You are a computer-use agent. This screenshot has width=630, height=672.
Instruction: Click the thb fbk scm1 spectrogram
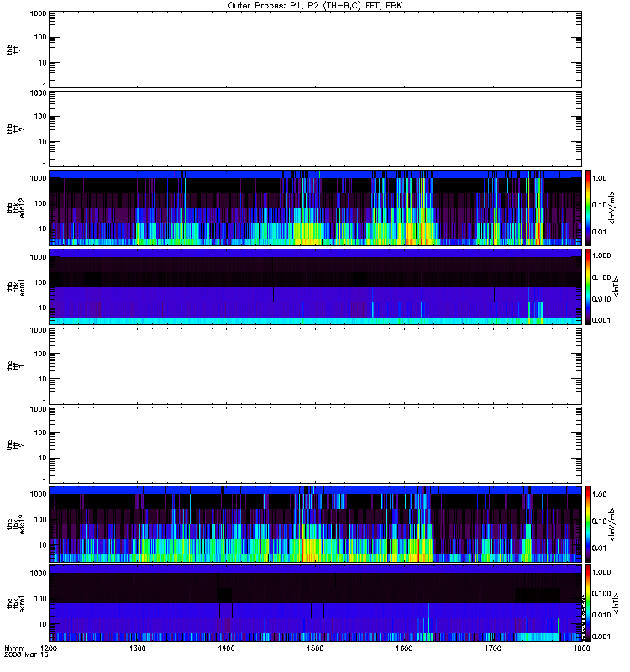tap(315, 286)
